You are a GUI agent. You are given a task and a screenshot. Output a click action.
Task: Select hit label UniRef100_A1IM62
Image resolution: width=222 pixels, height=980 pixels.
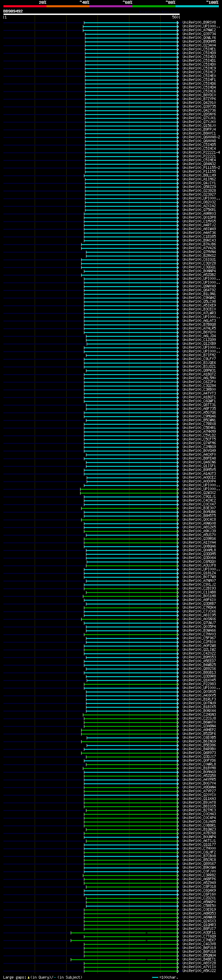pyautogui.click(x=199, y=179)
